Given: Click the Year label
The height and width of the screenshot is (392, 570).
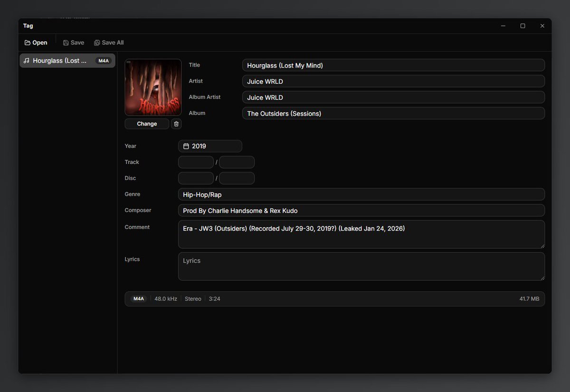Looking at the screenshot, I should (x=131, y=146).
